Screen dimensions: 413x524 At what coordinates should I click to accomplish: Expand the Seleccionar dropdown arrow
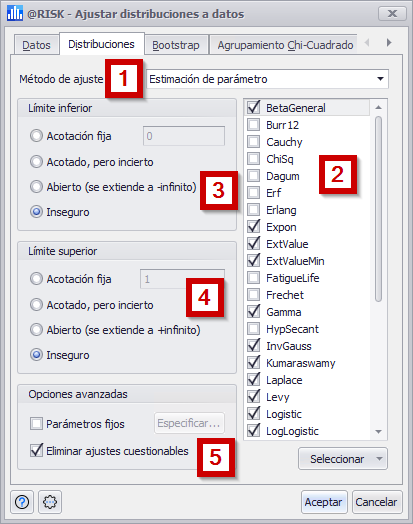tap(379, 459)
